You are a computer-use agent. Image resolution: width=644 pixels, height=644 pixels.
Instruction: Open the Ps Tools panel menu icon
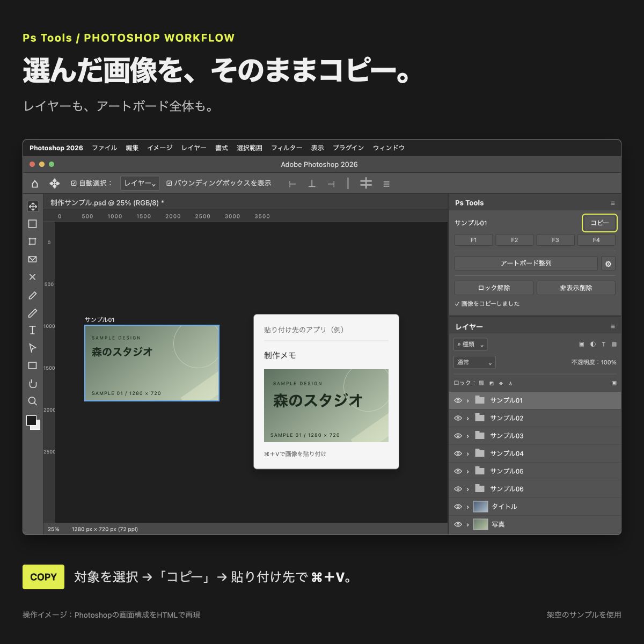(x=613, y=203)
